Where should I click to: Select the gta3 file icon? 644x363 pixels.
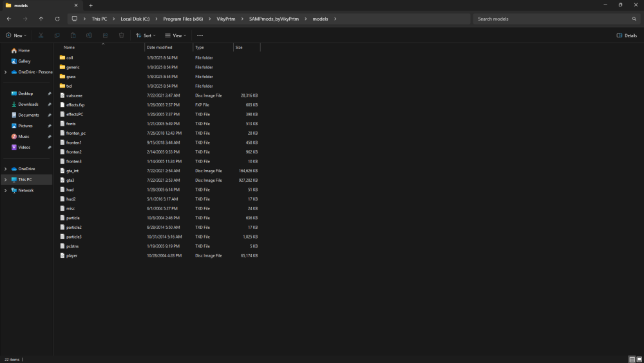coord(62,180)
